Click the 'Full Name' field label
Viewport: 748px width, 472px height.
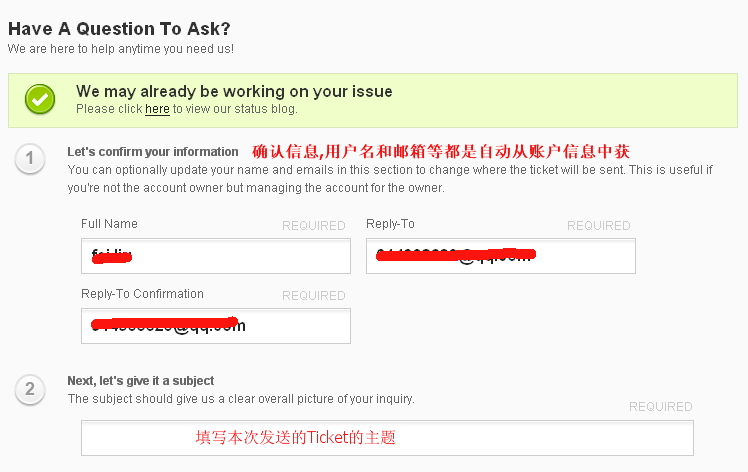(109, 224)
